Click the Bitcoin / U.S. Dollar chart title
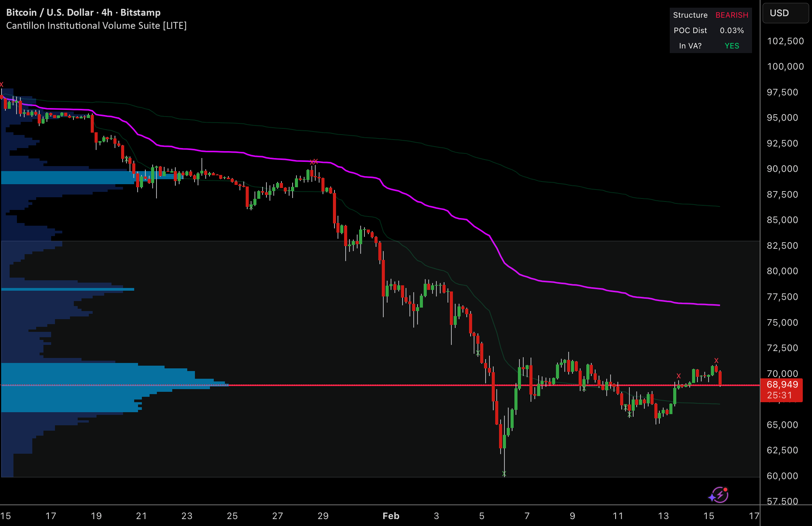This screenshot has height=526, width=812. click(x=83, y=12)
